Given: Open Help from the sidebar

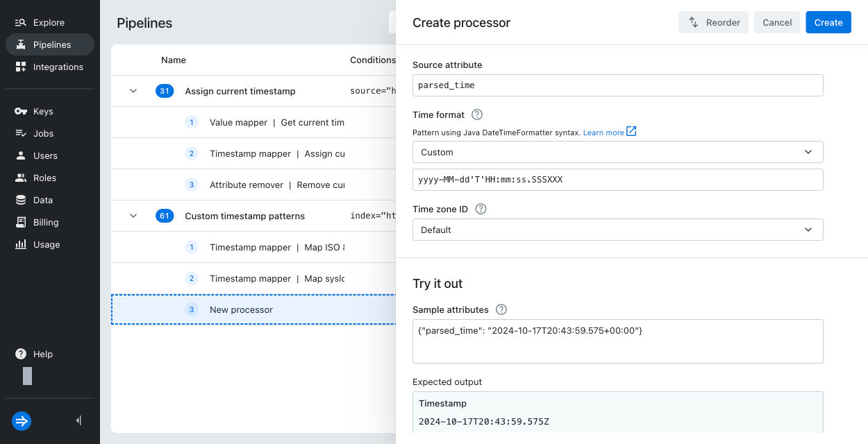Looking at the screenshot, I should pos(42,354).
